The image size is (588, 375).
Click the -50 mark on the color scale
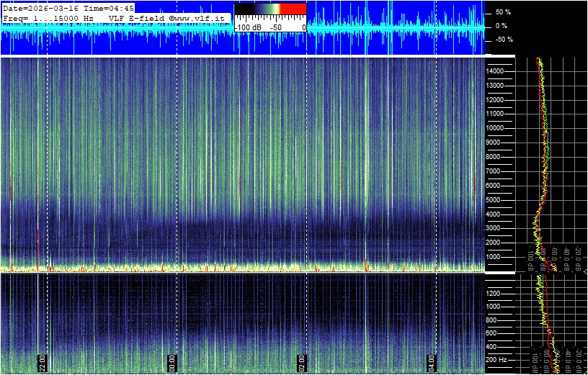(275, 27)
